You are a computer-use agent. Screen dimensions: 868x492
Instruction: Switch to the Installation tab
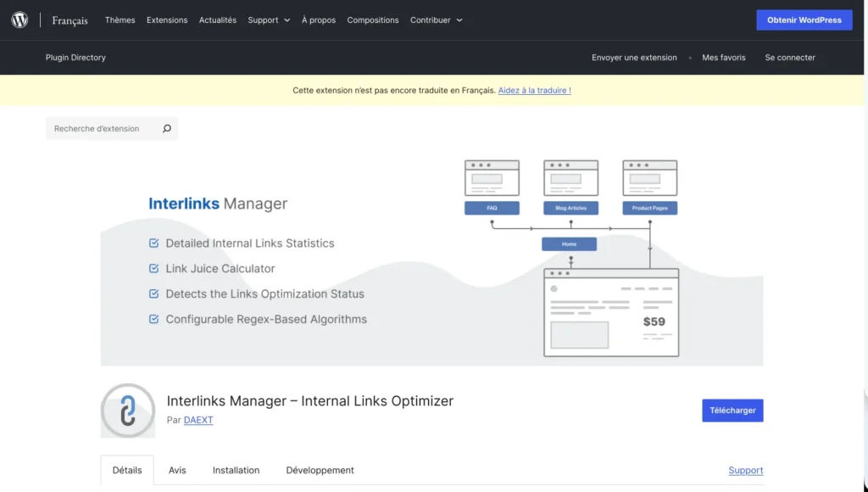[x=236, y=470]
